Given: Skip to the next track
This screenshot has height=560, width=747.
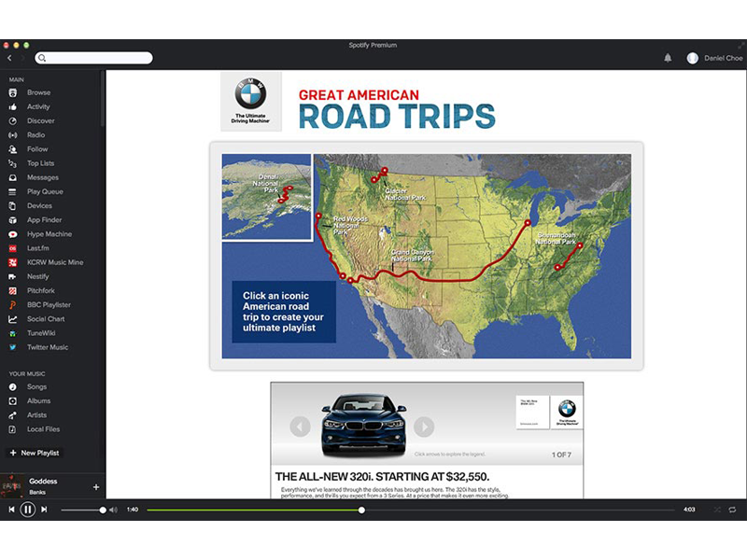Looking at the screenshot, I should (x=44, y=510).
